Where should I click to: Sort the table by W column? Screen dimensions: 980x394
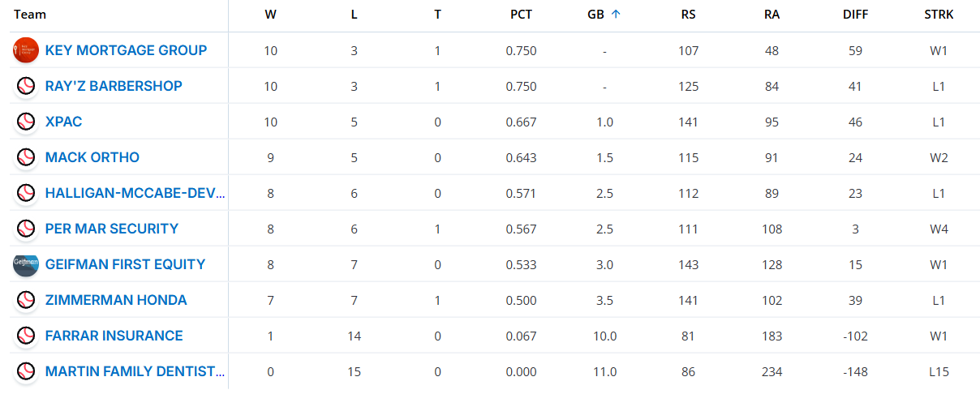pos(270,15)
